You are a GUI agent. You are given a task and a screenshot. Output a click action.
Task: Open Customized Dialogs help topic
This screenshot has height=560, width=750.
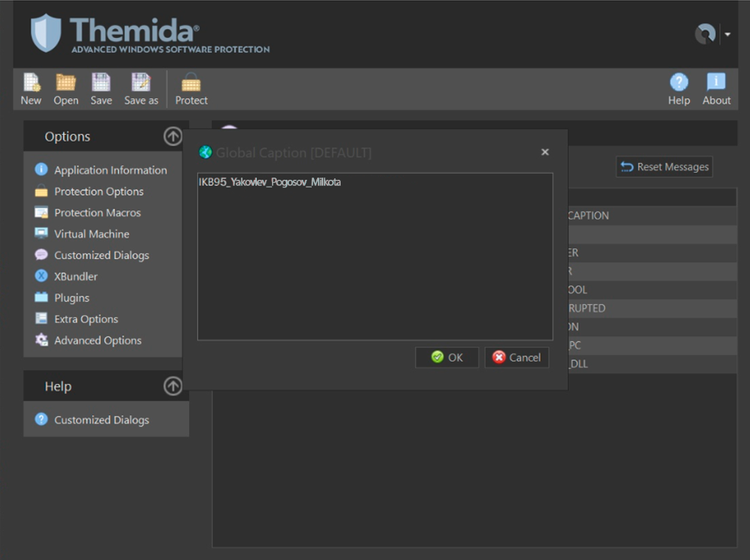point(101,420)
